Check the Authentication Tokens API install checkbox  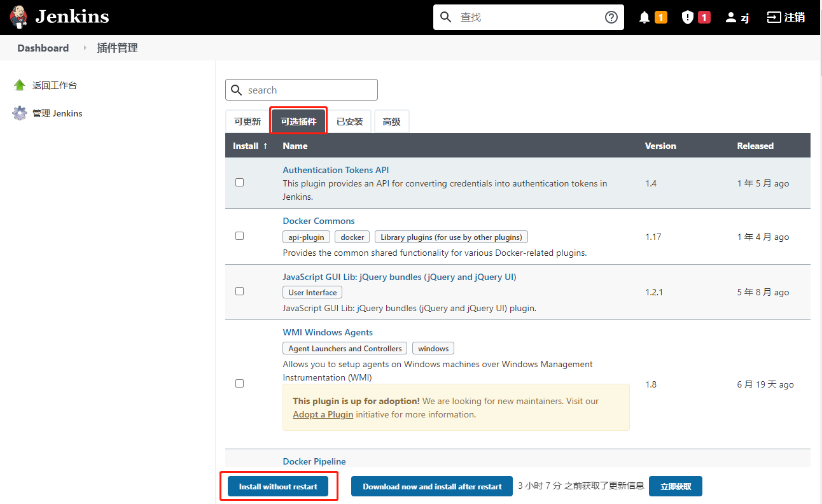pos(239,182)
